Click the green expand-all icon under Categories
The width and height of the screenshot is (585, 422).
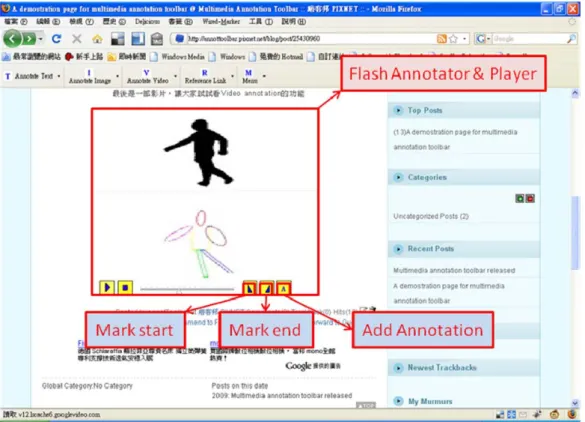pos(519,199)
